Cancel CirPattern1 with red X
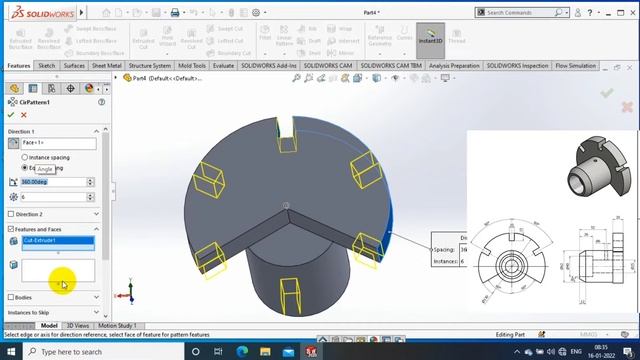This screenshot has height=360, width=640. coord(24,115)
